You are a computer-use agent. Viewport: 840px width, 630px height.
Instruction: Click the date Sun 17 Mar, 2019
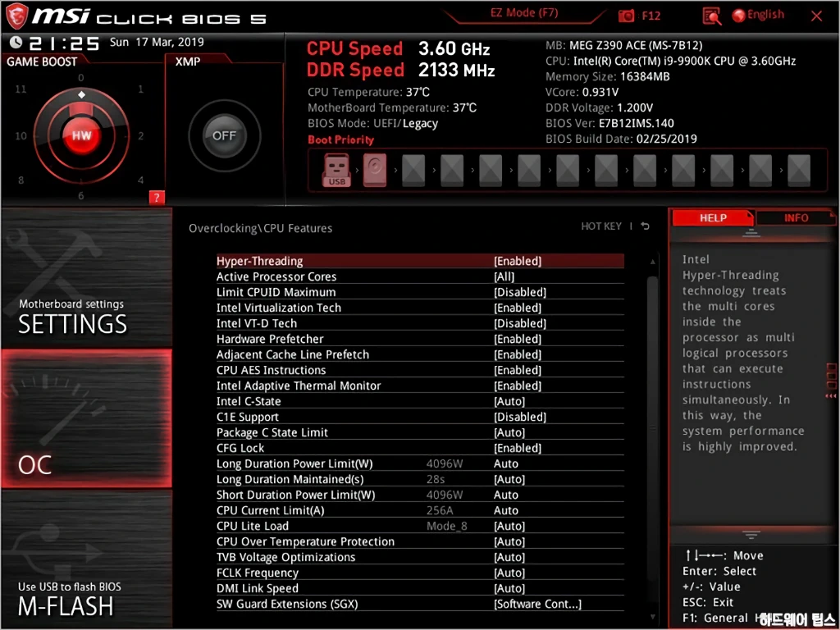(x=157, y=42)
